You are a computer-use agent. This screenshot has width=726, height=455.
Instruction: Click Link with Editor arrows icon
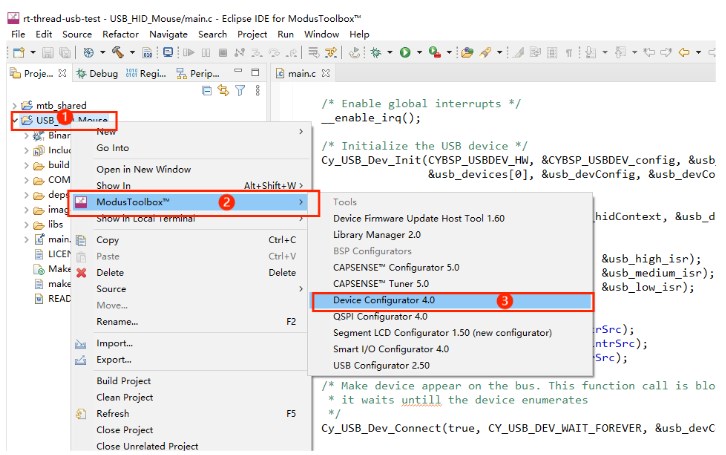point(223,90)
